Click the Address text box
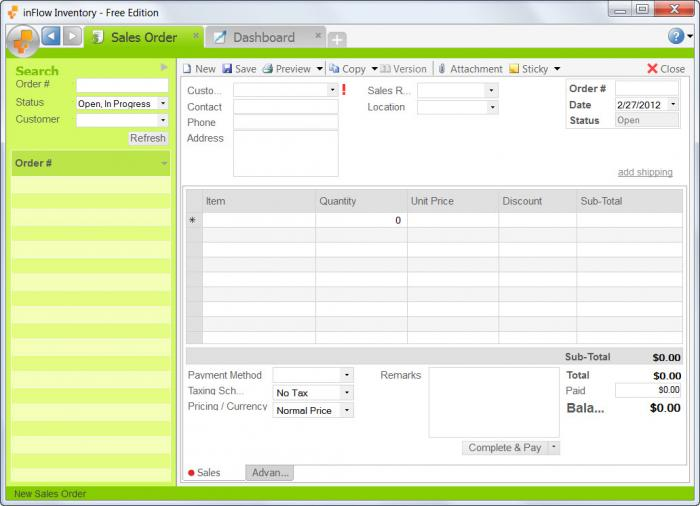700x506 pixels. (286, 154)
